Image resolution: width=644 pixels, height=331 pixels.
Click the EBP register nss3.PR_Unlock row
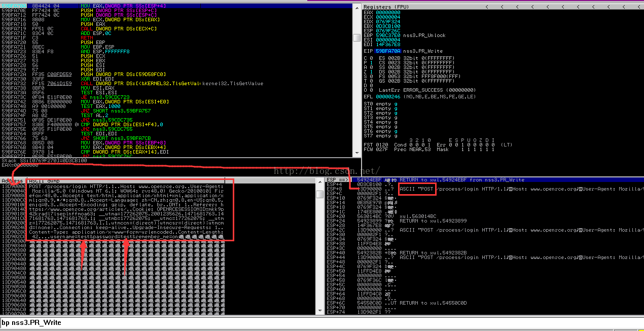[x=405, y=35]
